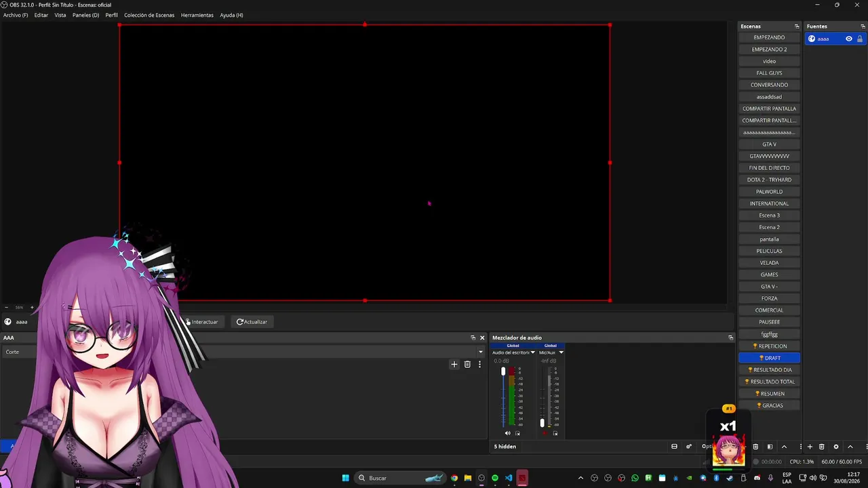Switch to the EMPEZANDO scene
Screen dimensions: 868x488
(769, 37)
